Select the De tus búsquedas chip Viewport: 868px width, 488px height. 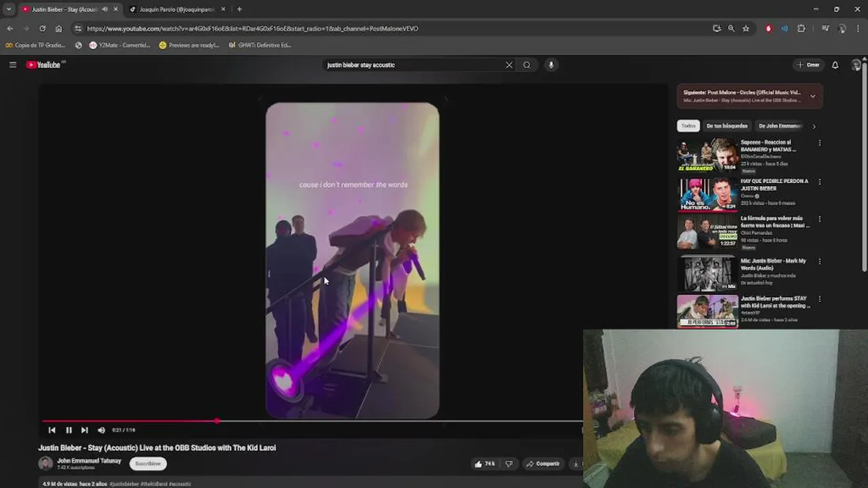pyautogui.click(x=727, y=126)
